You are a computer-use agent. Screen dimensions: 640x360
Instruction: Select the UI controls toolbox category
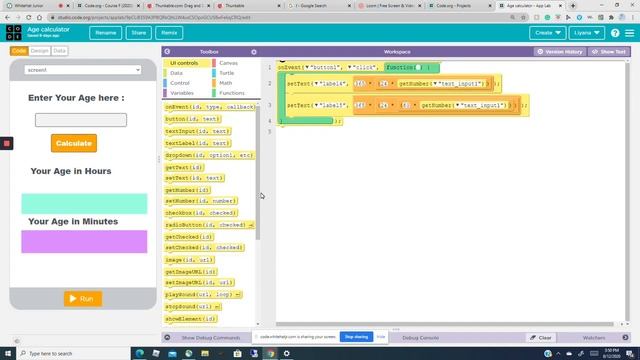tap(184, 63)
